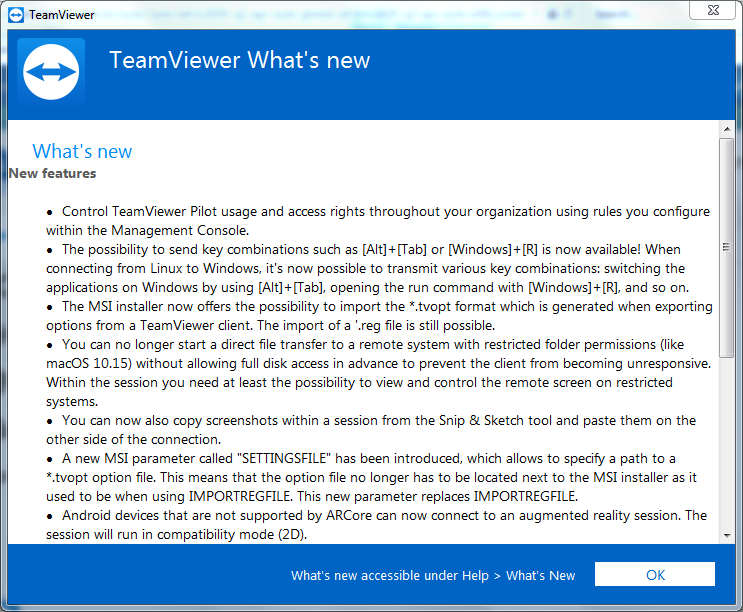
Task: Click the "SETTINGSFILE" MSI parameter bullet
Action: (x=372, y=477)
